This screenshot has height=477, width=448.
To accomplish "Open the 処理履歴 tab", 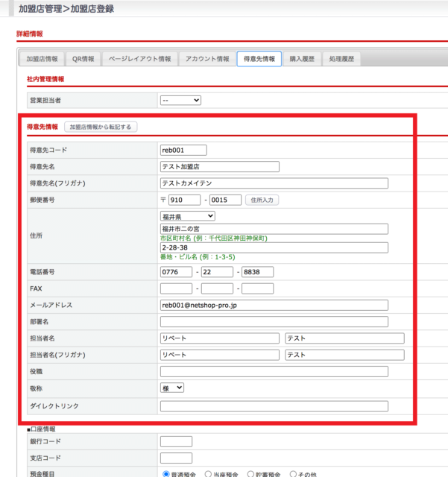I will 341,59.
